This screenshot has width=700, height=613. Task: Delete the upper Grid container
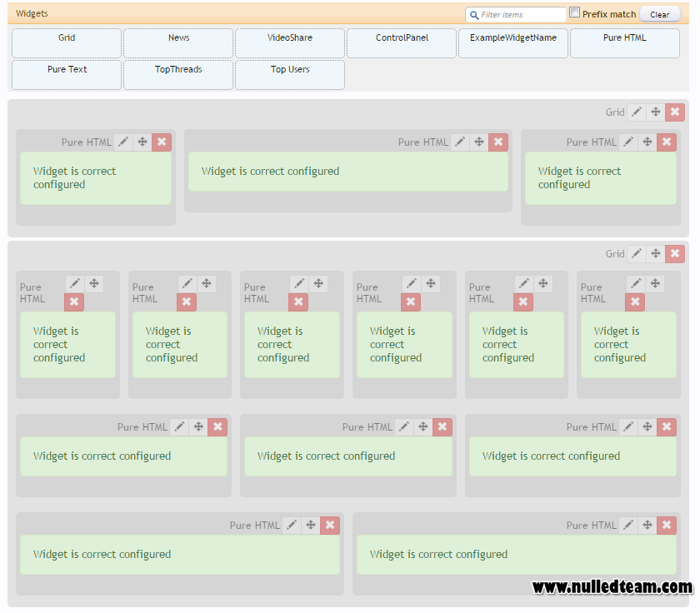click(x=675, y=112)
